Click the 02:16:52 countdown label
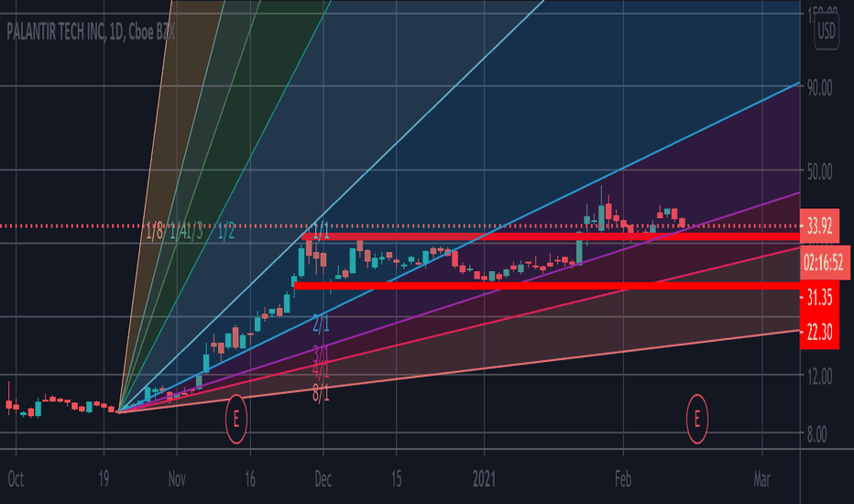Image resolution: width=854 pixels, height=504 pixels. [x=824, y=262]
